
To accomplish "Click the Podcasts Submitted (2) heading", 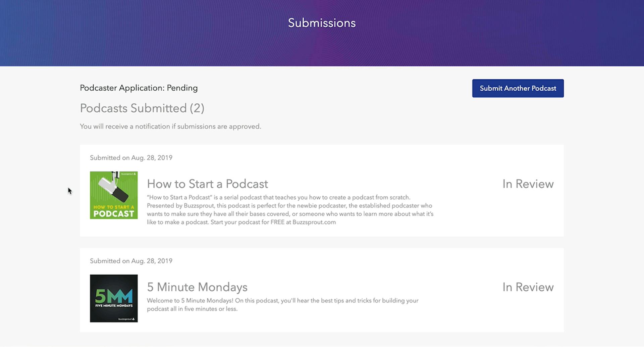I will [x=142, y=108].
